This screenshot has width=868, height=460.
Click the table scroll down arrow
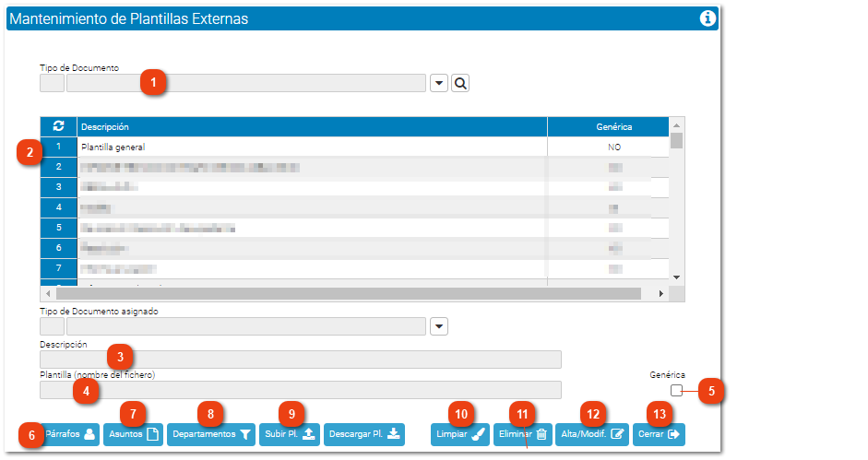click(x=676, y=277)
